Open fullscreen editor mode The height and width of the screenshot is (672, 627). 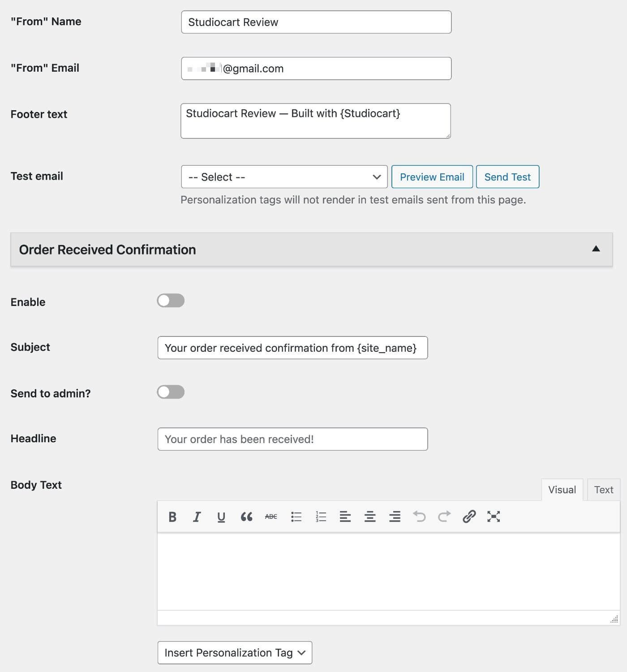pyautogui.click(x=494, y=517)
